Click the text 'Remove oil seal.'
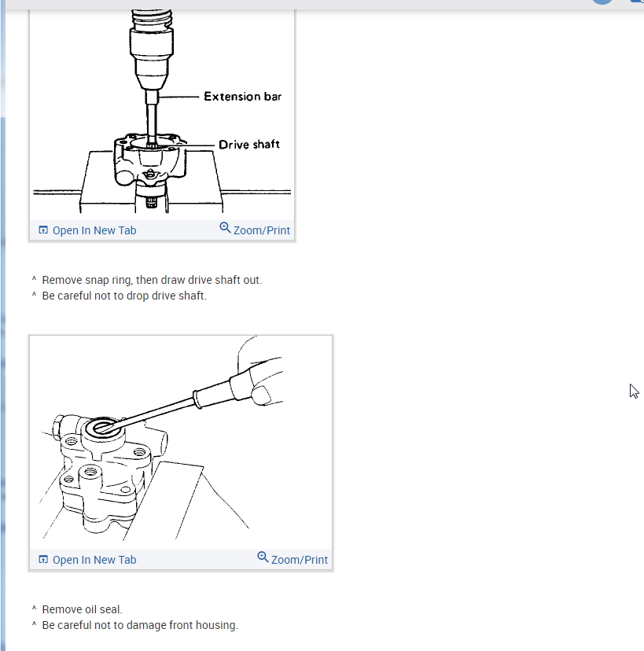Viewport: 644px width, 651px height. point(83,609)
